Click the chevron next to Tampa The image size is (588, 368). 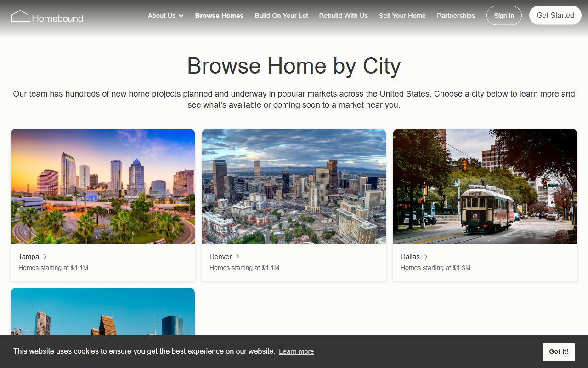pos(45,257)
